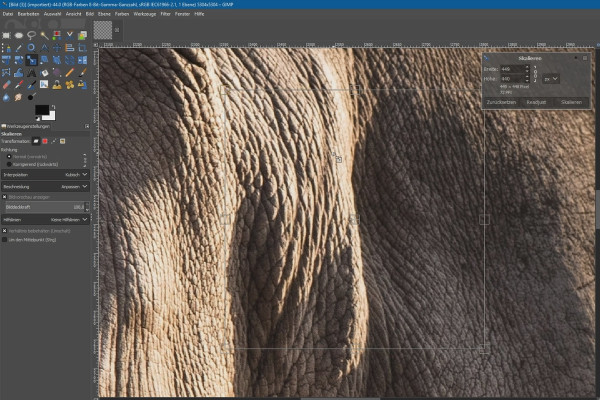Click the Readjust button
The width and height of the screenshot is (600, 400).
point(536,102)
